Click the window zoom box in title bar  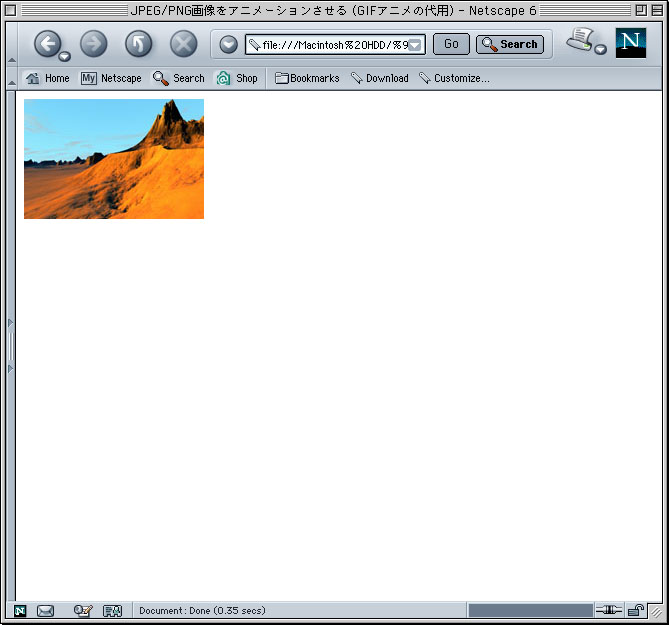point(641,10)
